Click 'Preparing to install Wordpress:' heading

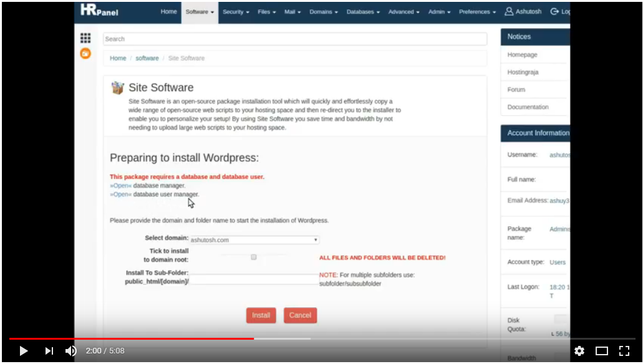click(x=184, y=158)
